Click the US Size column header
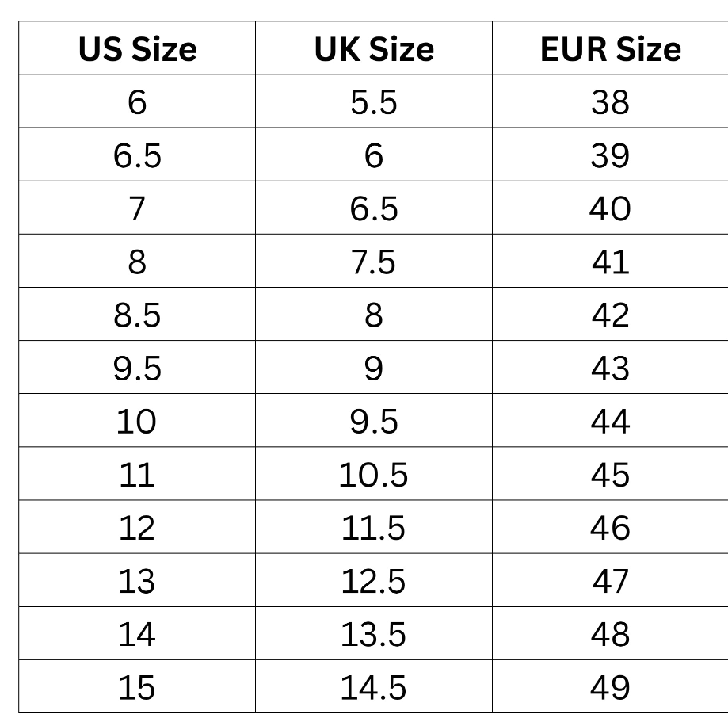Viewport: 728px width, 722px height. (137, 49)
